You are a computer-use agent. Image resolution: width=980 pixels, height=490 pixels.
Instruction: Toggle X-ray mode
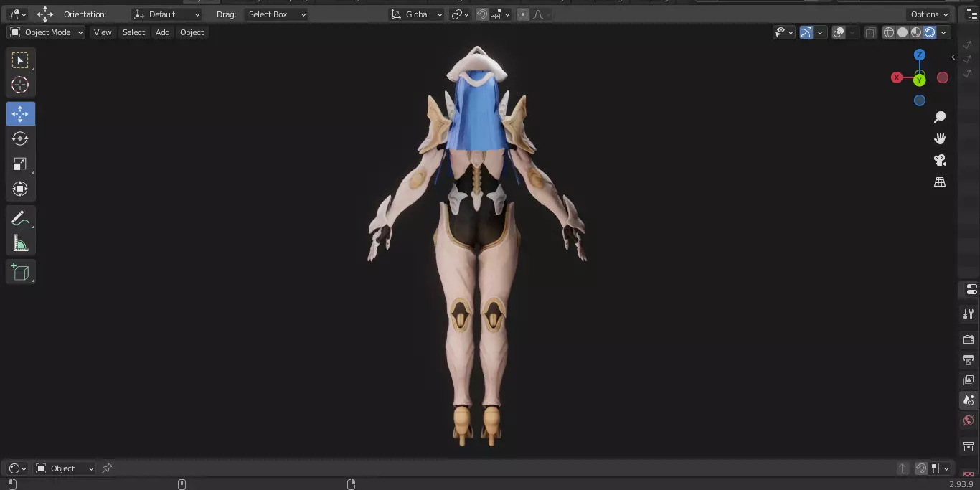tap(870, 32)
